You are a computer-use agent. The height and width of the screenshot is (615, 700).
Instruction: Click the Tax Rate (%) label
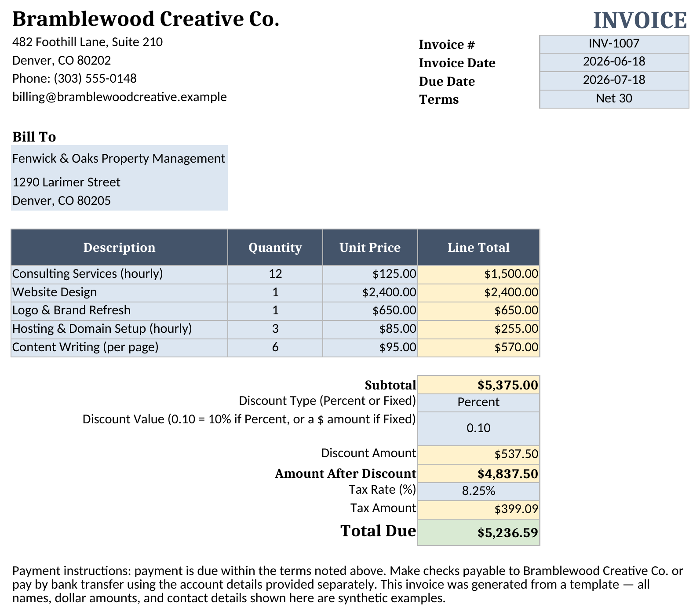click(x=382, y=490)
